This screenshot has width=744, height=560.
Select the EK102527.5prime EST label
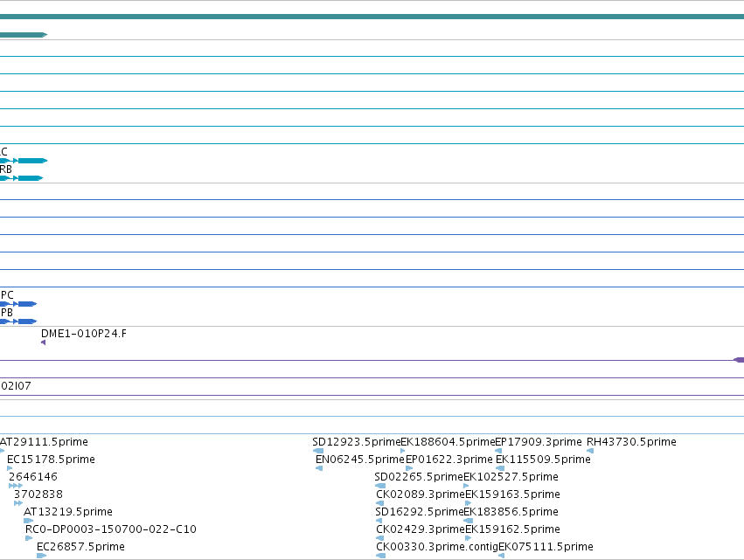click(511, 476)
